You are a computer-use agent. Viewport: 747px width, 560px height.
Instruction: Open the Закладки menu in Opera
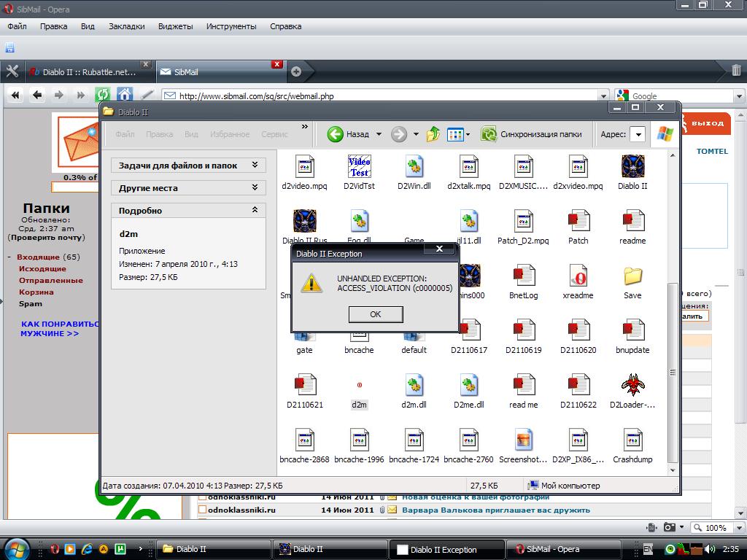point(127,26)
